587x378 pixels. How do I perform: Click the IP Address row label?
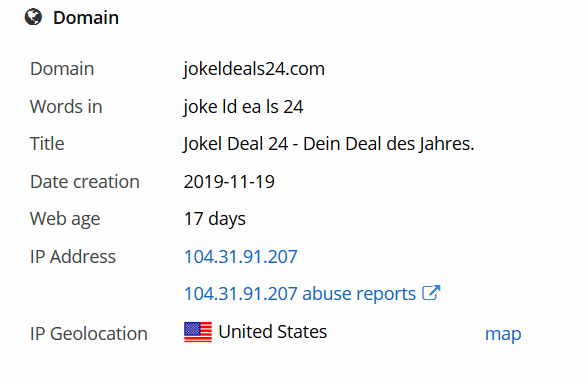click(x=73, y=257)
